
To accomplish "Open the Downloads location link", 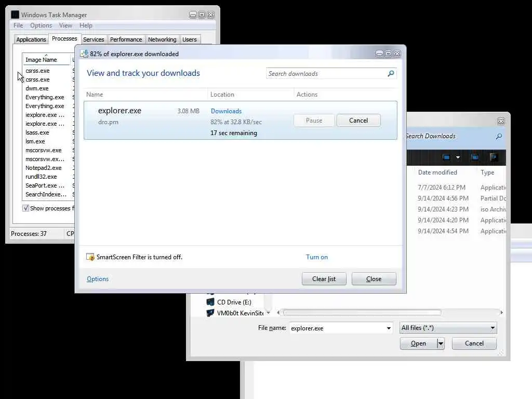I will point(227,111).
